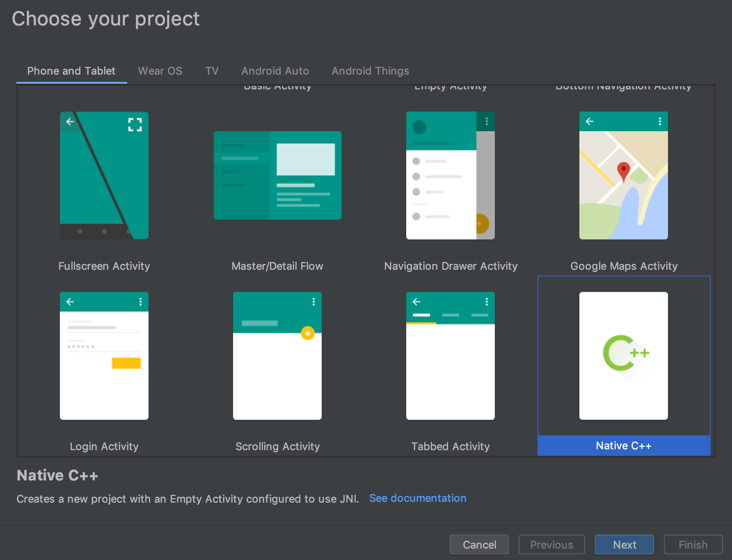Click the Google Maps Activity label
732x560 pixels.
tap(624, 266)
